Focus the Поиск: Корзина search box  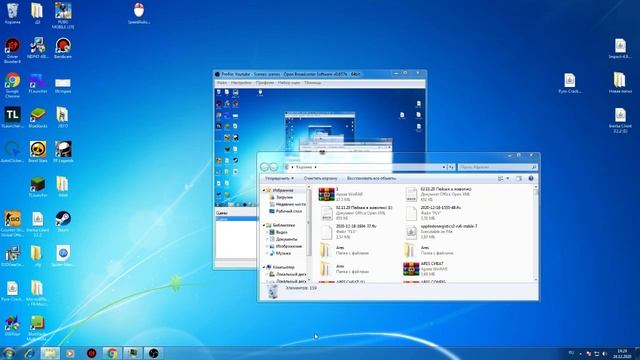497,167
